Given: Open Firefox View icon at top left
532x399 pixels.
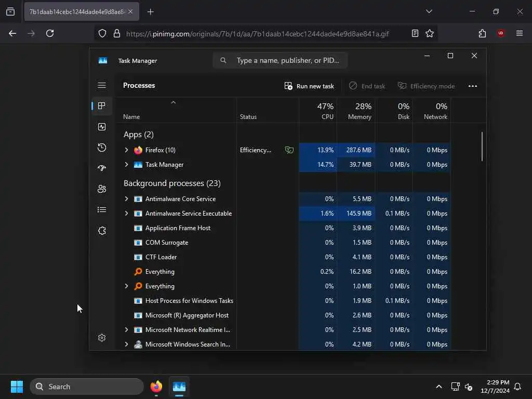Looking at the screenshot, I should click(x=10, y=12).
